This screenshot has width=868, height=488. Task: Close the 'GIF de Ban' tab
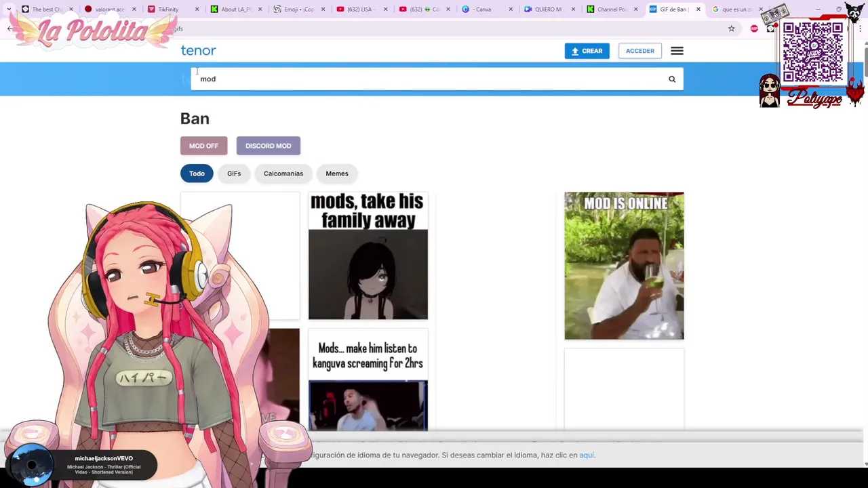click(698, 9)
